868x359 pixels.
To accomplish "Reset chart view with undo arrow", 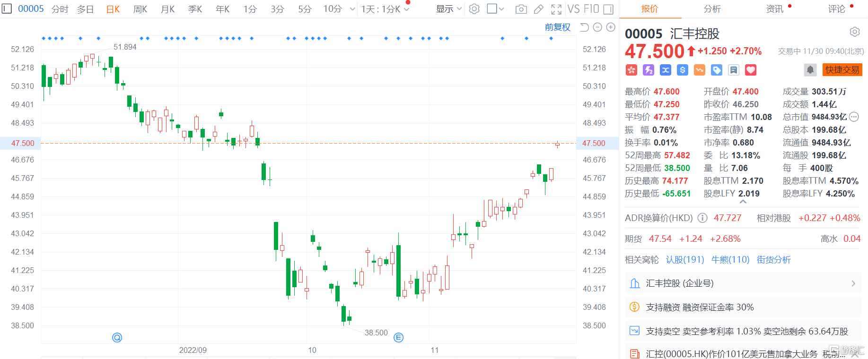I will pos(584,27).
